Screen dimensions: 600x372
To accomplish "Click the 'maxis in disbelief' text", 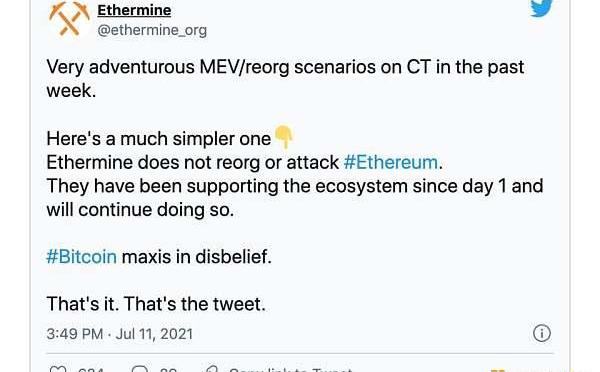I will pyautogui.click(x=197, y=256).
